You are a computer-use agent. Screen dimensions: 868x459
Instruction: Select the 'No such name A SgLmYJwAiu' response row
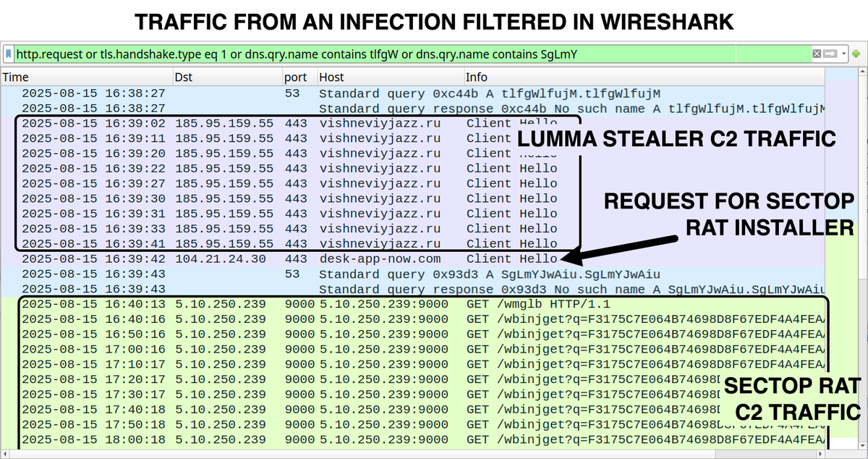tap(412, 289)
